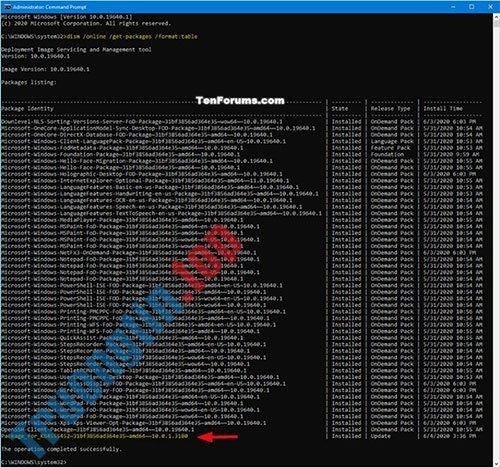Select the OpenSSH-Client-Package row
The width and height of the screenshot is (500, 467).
pyautogui.click(x=242, y=429)
